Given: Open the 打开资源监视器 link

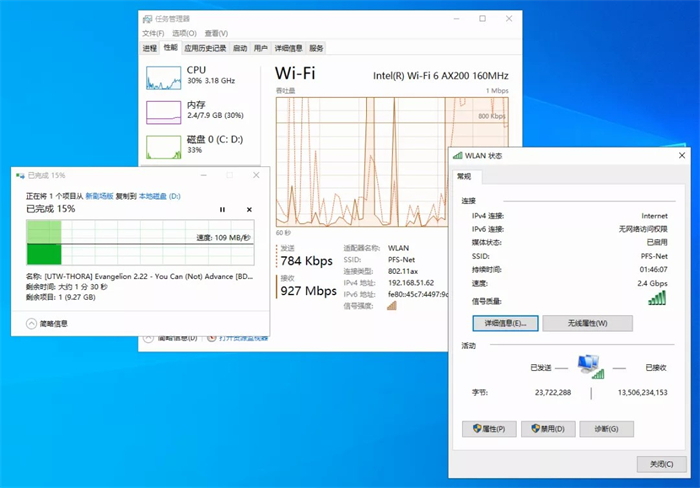Looking at the screenshot, I should [x=243, y=338].
